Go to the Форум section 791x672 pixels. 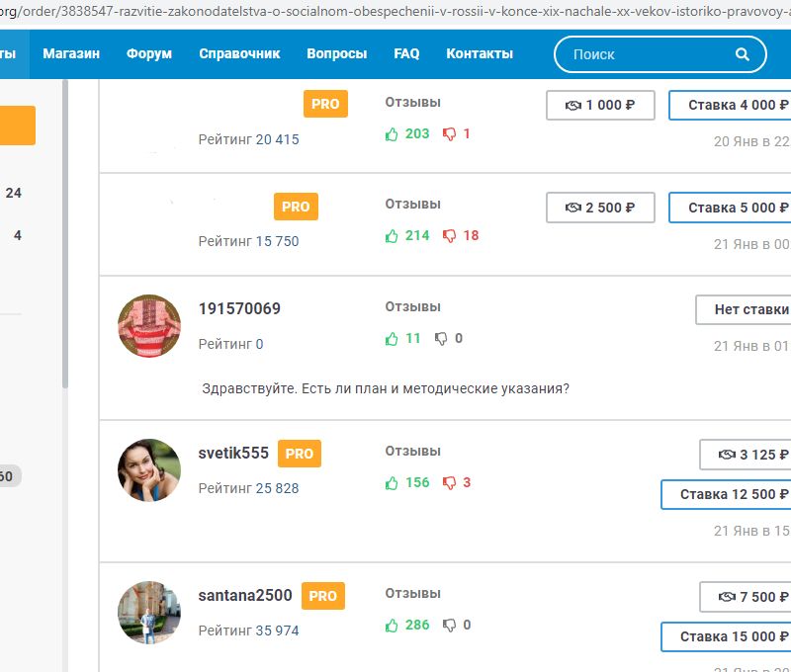[x=149, y=54]
